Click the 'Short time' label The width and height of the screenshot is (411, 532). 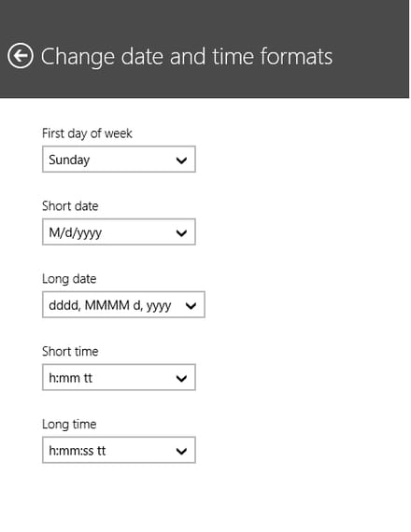pyautogui.click(x=70, y=352)
